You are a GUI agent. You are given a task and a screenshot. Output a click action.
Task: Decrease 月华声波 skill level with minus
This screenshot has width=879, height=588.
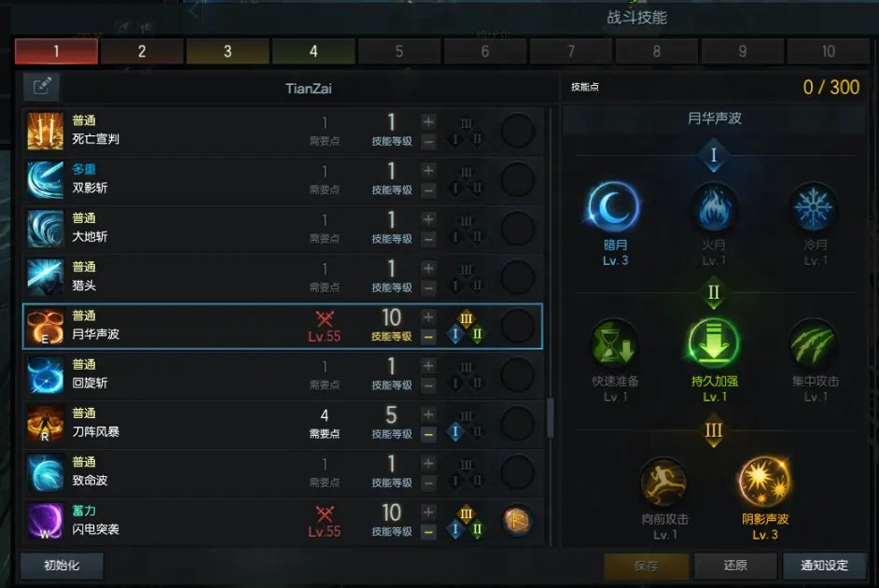428,337
